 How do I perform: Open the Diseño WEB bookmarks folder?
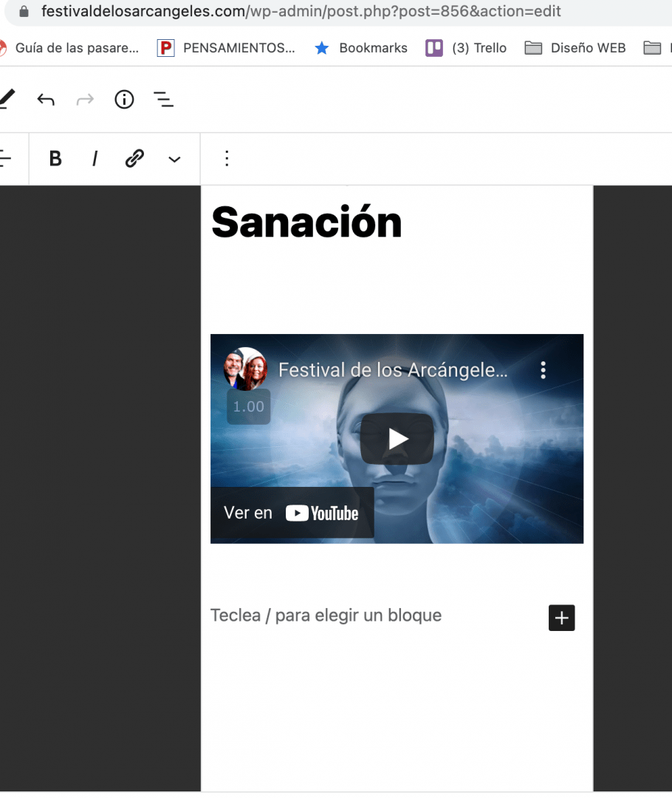pyautogui.click(x=575, y=48)
